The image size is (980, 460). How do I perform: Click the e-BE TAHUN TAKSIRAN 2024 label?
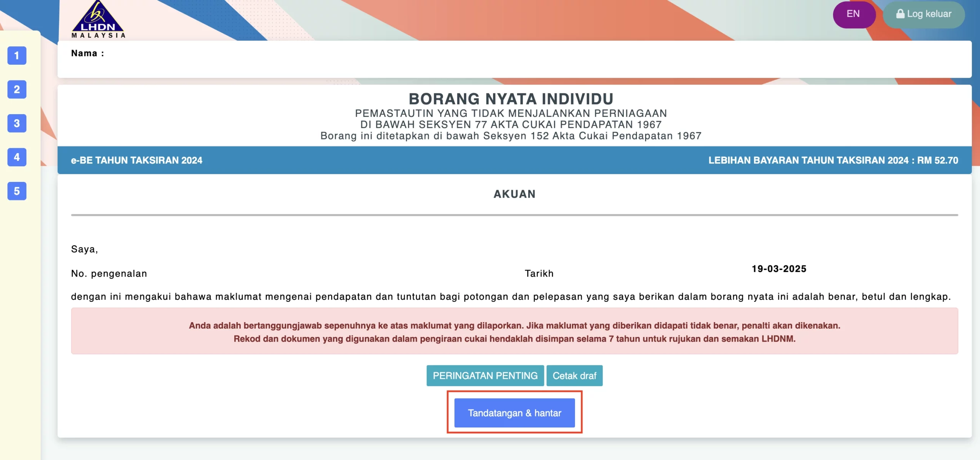[137, 160]
